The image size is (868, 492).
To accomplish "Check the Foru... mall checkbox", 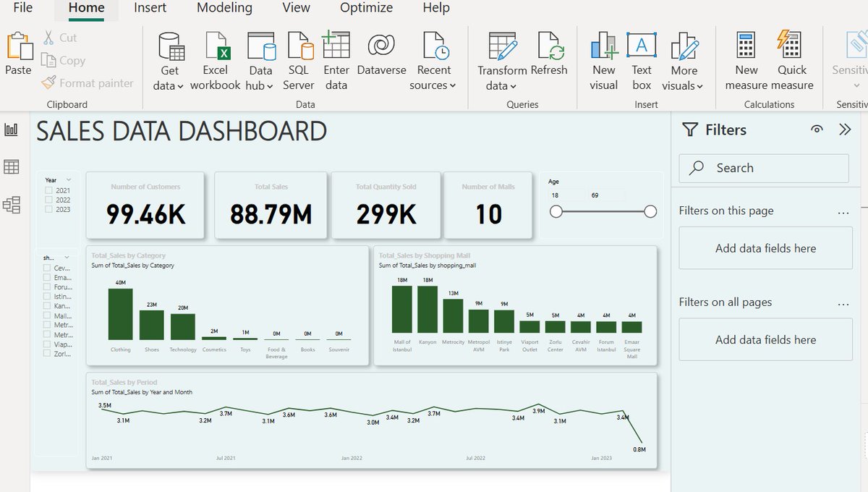I will click(47, 287).
